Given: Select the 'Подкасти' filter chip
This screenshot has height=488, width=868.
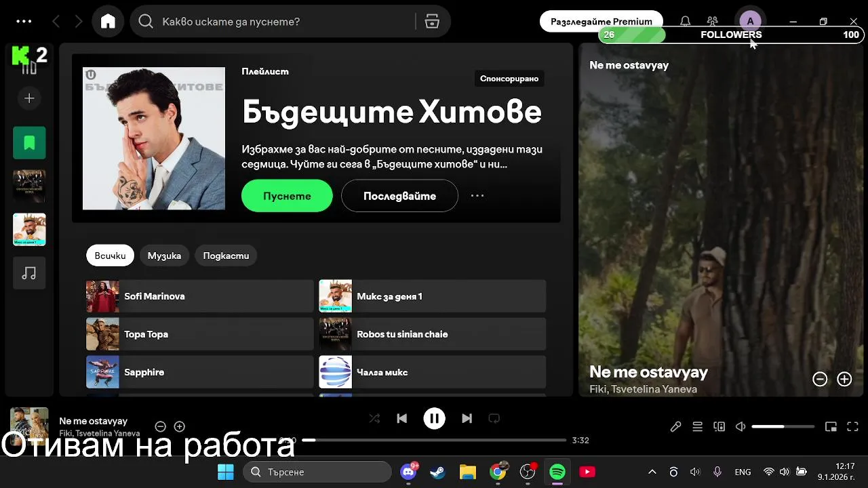Looking at the screenshot, I should (x=226, y=256).
